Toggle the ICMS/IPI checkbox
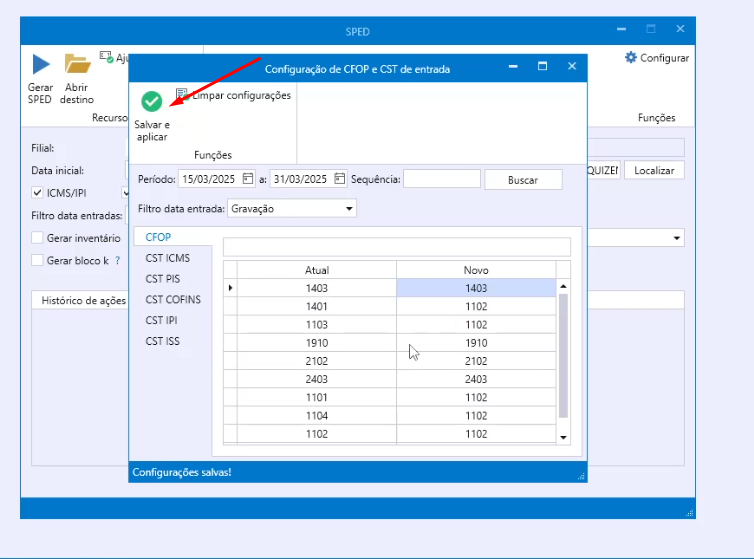 pos(38,192)
